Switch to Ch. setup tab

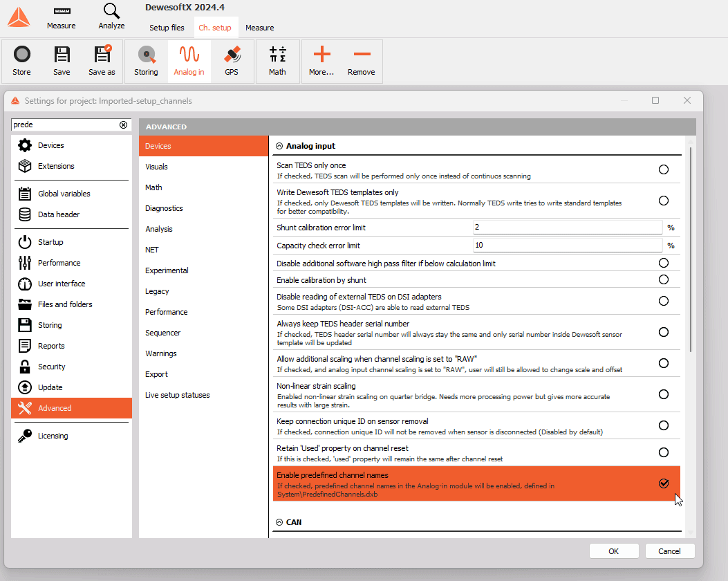pyautogui.click(x=215, y=28)
